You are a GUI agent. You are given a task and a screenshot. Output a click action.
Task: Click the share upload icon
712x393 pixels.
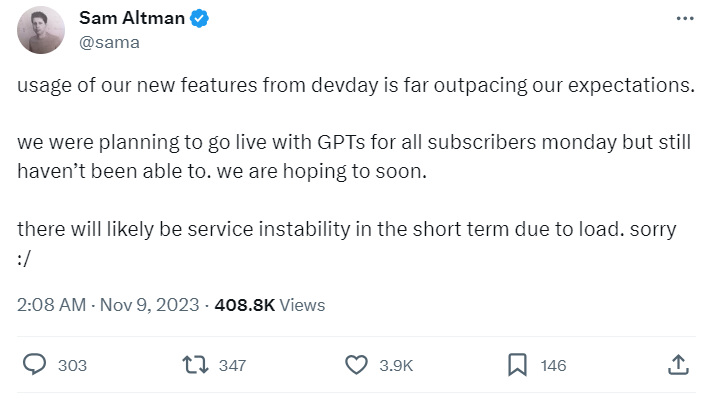click(x=678, y=365)
